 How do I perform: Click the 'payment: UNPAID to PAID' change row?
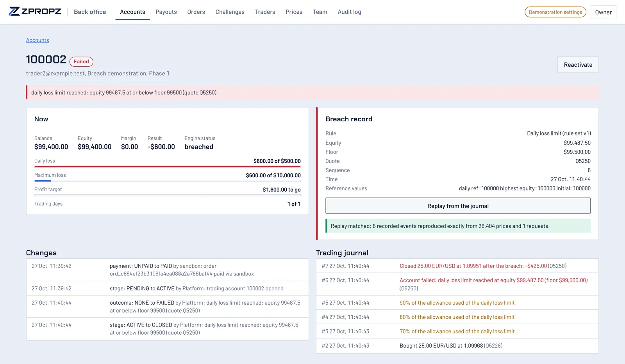tap(168, 270)
